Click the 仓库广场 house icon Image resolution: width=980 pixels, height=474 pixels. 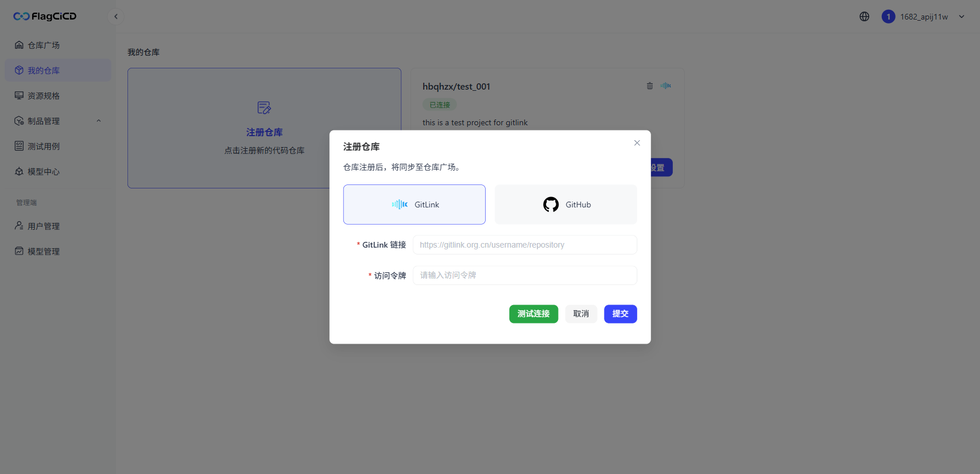tap(19, 45)
